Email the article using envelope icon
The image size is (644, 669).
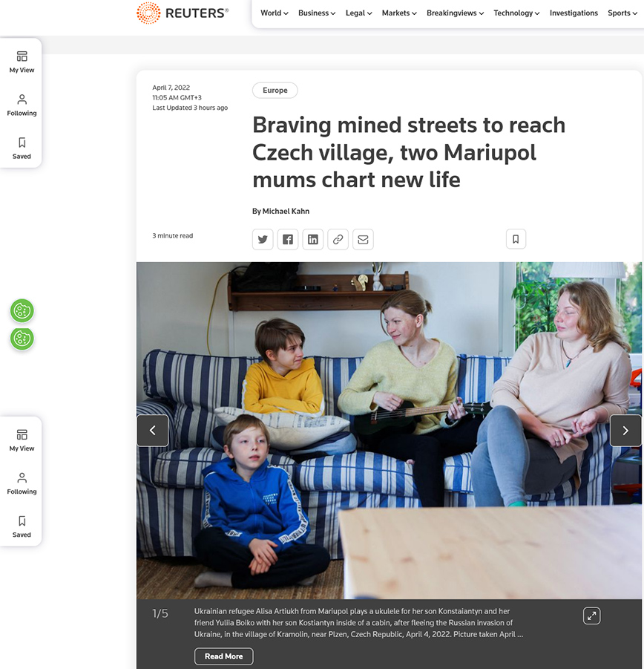pos(363,239)
